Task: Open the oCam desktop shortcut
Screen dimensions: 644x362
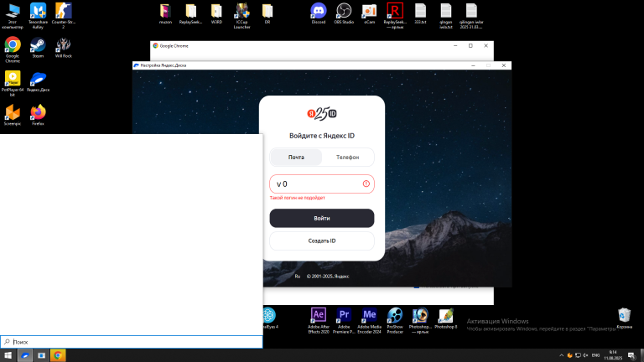Action: pos(369,14)
